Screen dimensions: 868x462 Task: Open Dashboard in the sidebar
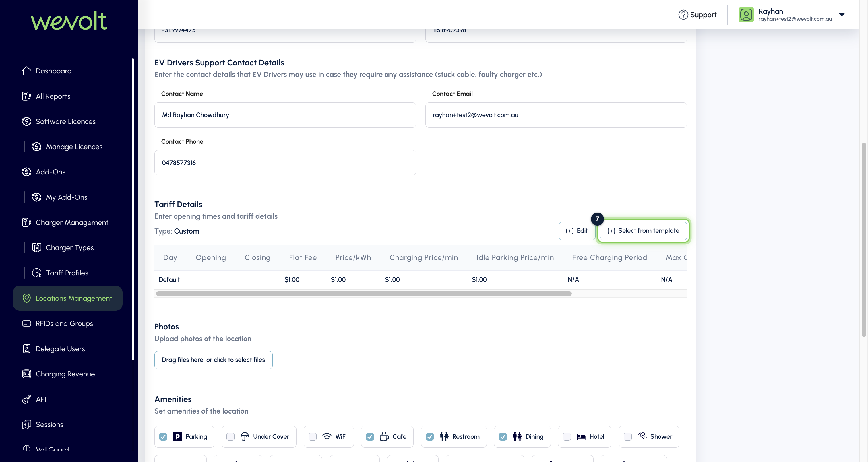click(67, 71)
